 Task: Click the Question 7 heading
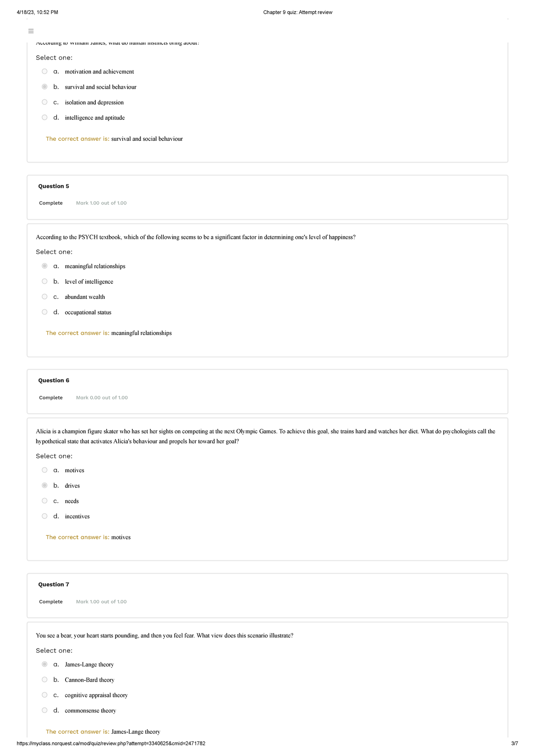point(53,584)
